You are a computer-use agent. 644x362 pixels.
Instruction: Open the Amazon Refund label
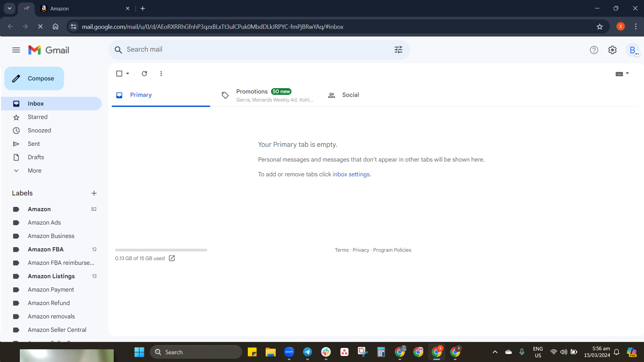[51, 303]
